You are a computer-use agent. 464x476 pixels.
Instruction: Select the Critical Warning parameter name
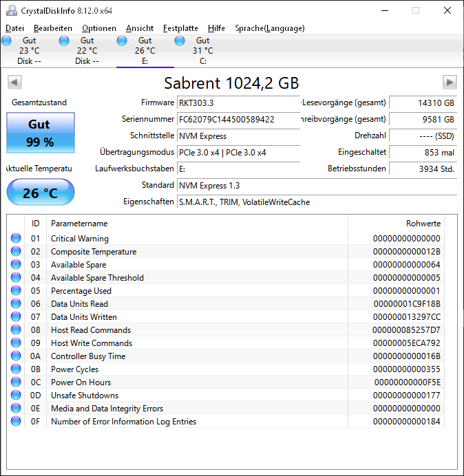(80, 239)
